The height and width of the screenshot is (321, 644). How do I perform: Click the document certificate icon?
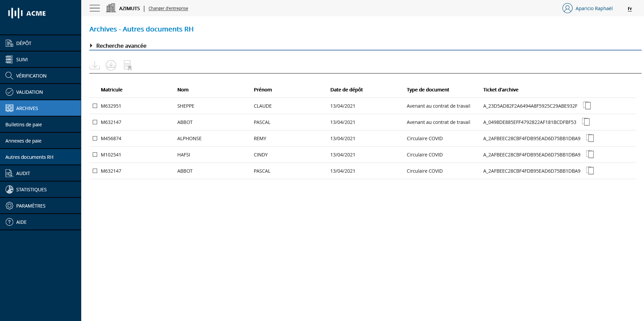click(x=128, y=65)
